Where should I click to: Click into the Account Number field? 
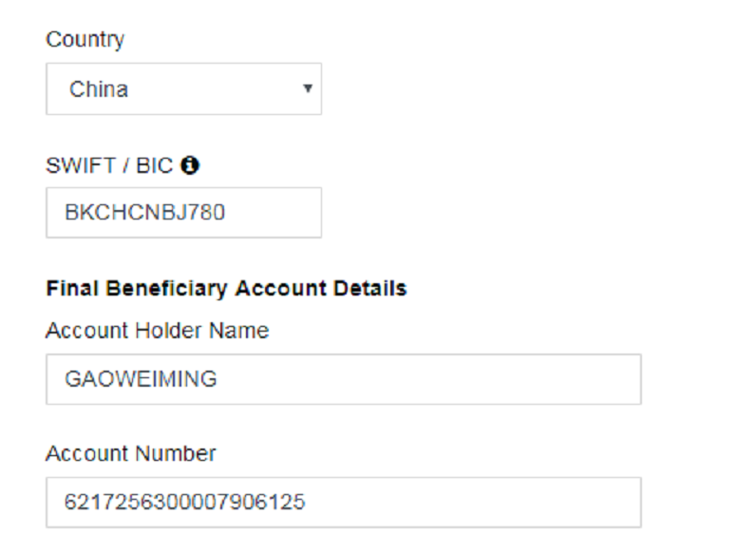click(343, 503)
